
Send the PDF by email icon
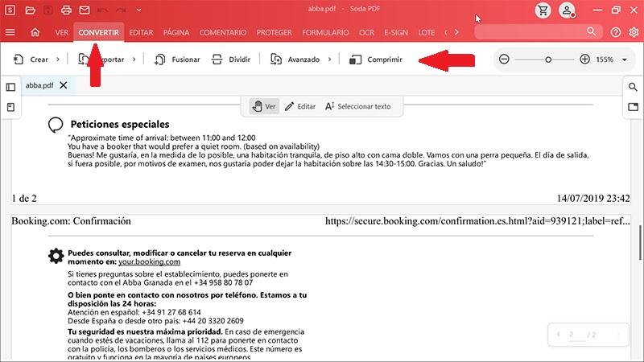85,10
